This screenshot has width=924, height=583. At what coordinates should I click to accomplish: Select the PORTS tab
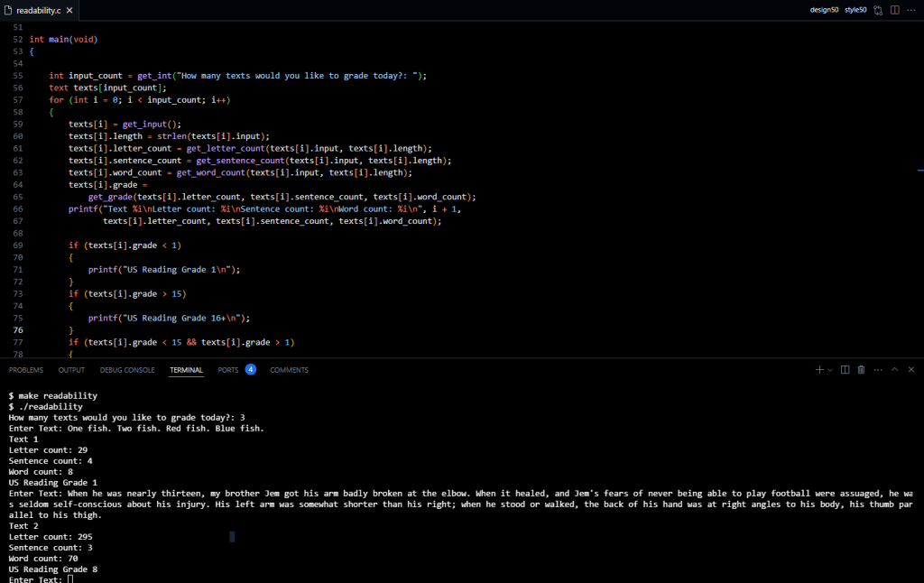pos(228,370)
